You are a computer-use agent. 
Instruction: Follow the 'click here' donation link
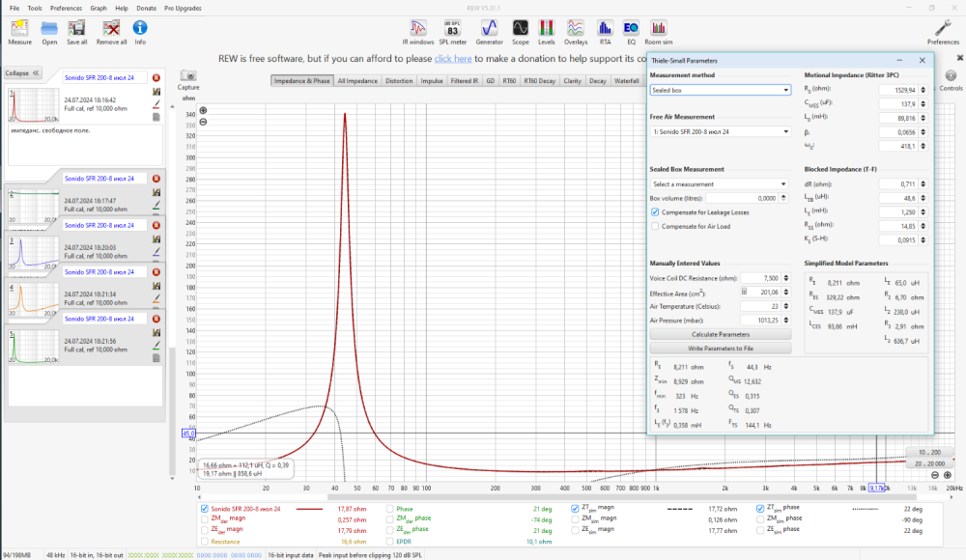point(453,59)
